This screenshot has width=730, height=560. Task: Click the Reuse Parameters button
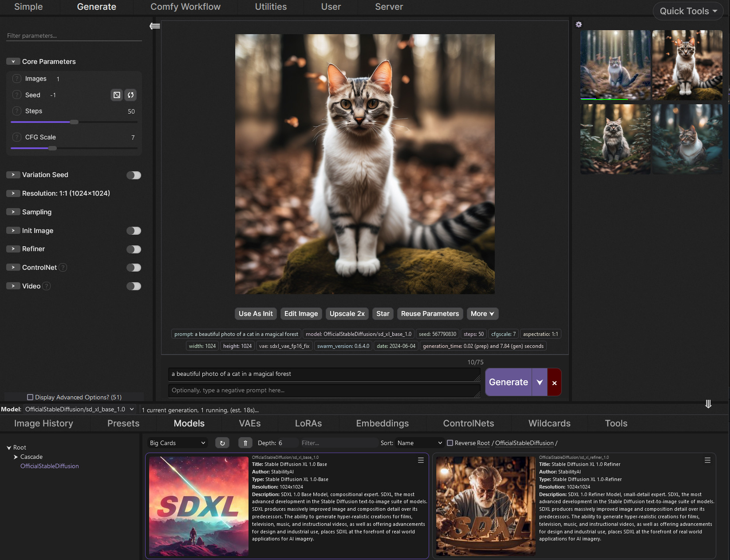pyautogui.click(x=430, y=314)
